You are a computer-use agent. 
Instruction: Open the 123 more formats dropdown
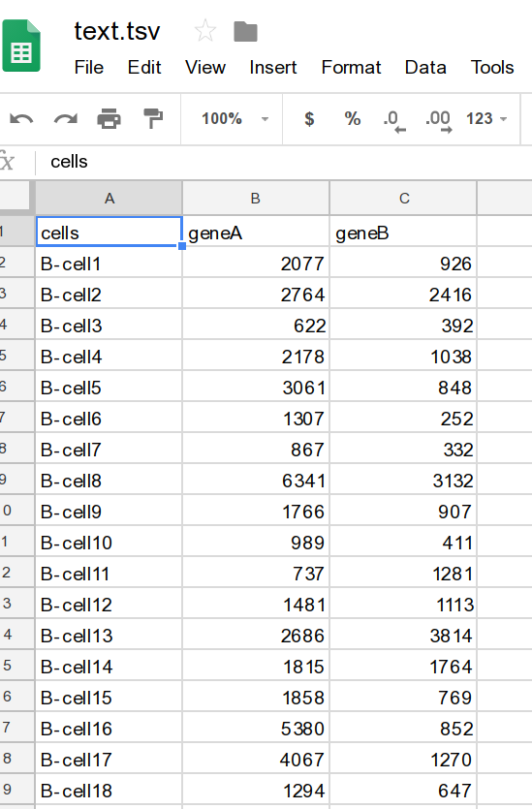click(x=486, y=119)
